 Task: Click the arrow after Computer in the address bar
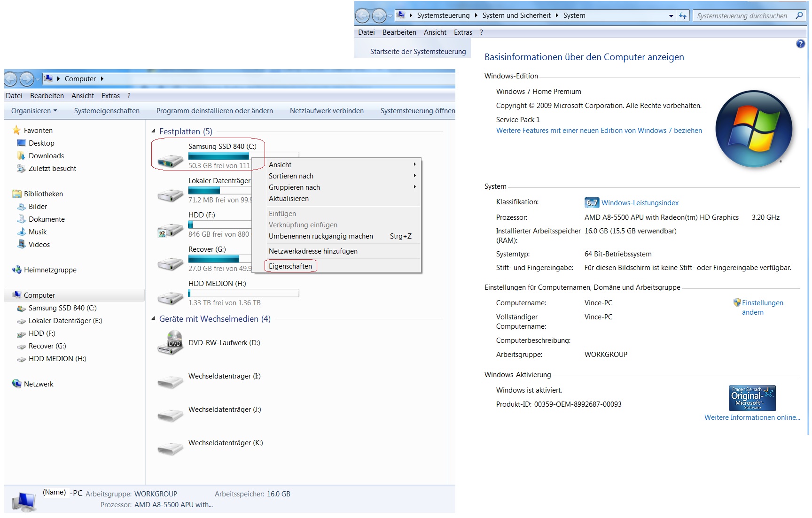[x=102, y=79]
